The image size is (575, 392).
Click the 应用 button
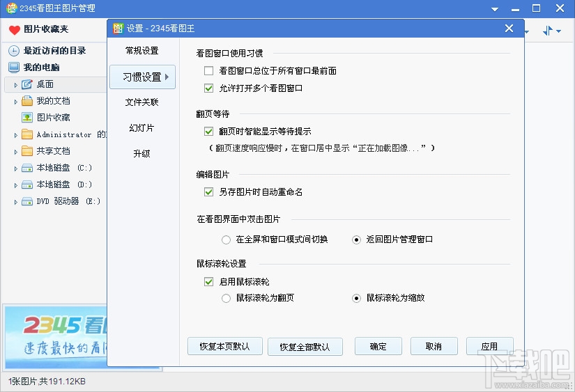pyautogui.click(x=489, y=346)
